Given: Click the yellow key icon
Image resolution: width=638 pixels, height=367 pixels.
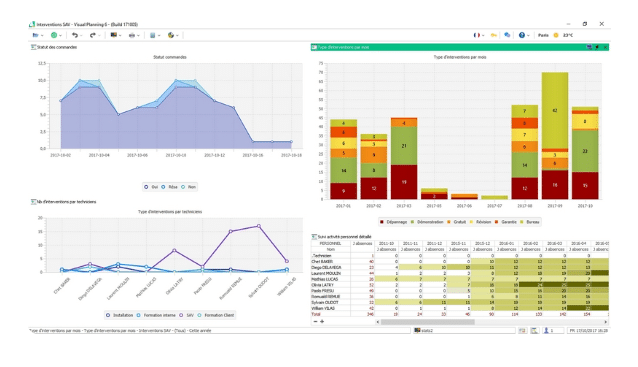Looking at the screenshot, I should tap(494, 35).
